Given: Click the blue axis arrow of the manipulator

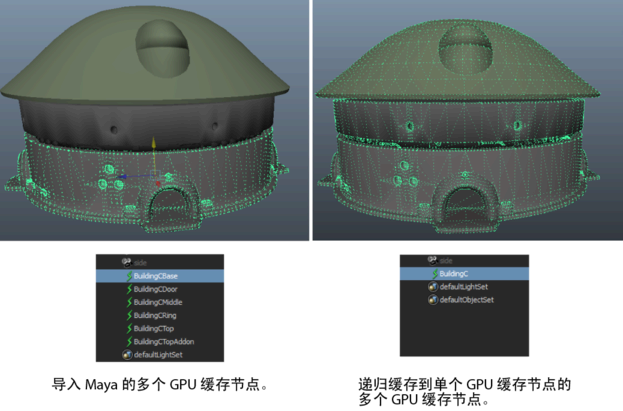Looking at the screenshot, I should [124, 176].
